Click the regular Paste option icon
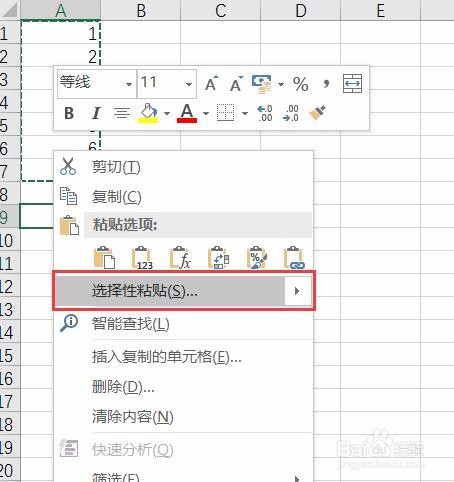Viewport: 454px width, 482px height. tap(104, 257)
